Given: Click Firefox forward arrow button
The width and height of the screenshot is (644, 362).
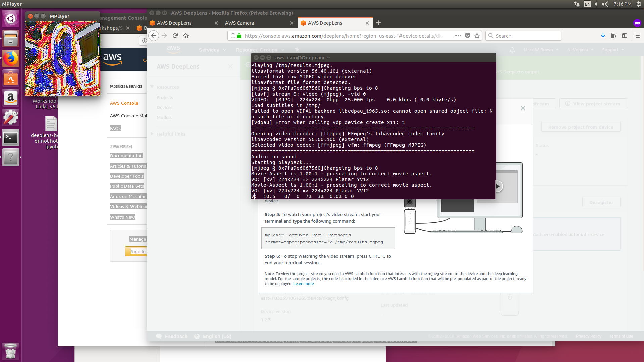Looking at the screenshot, I should [164, 36].
